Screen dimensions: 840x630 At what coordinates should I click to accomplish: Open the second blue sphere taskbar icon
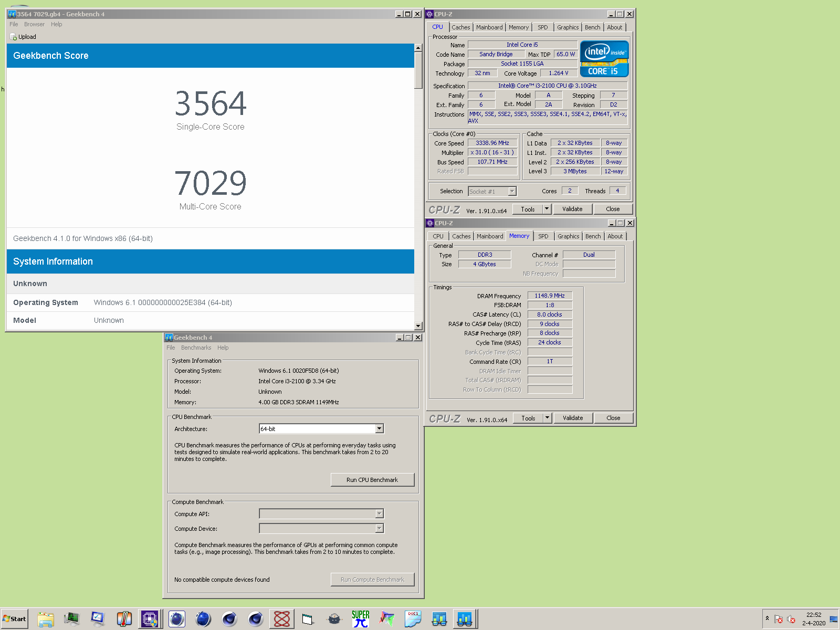pyautogui.click(x=203, y=619)
